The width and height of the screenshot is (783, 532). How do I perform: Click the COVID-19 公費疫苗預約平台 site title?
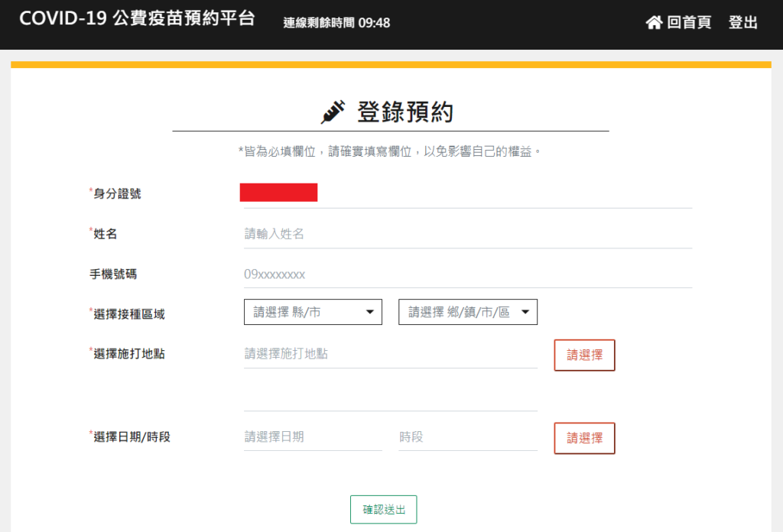click(137, 20)
